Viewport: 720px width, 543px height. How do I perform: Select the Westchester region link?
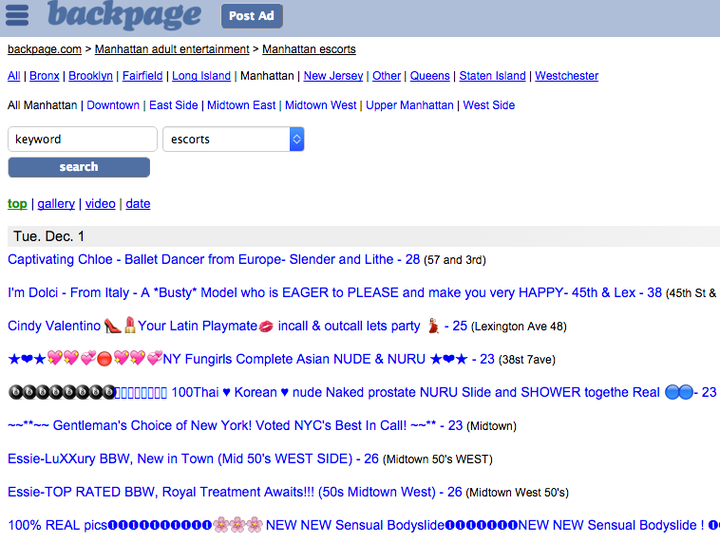click(567, 76)
